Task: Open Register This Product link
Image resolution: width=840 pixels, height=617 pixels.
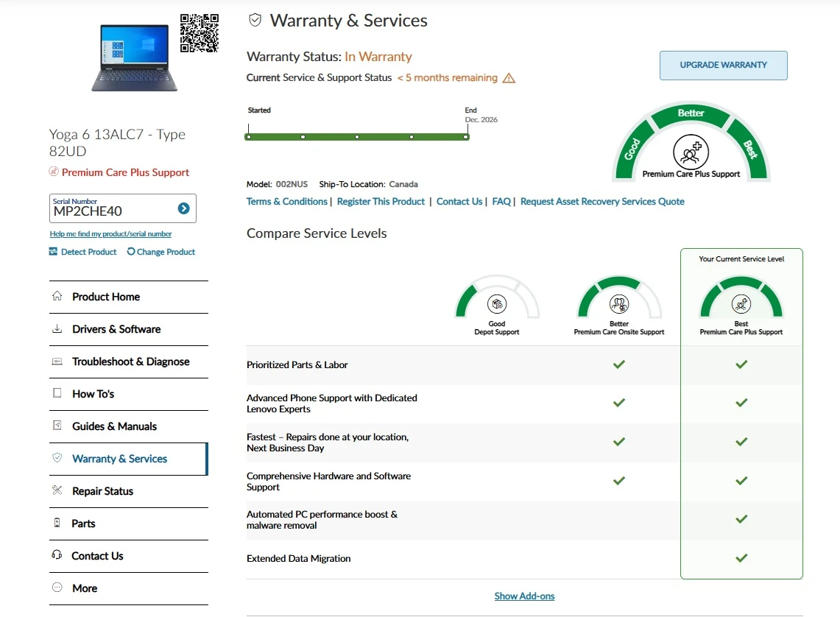Action: point(381,202)
